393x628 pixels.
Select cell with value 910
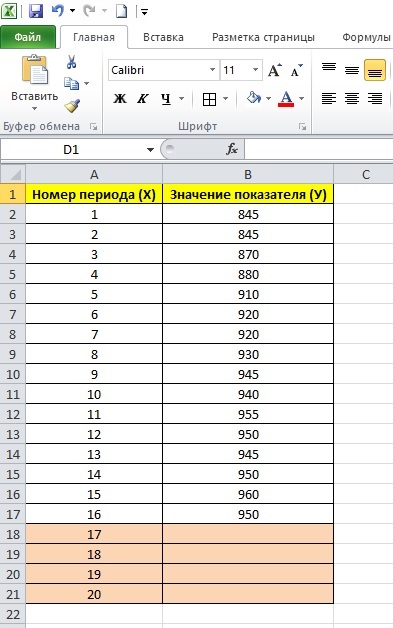point(248,294)
